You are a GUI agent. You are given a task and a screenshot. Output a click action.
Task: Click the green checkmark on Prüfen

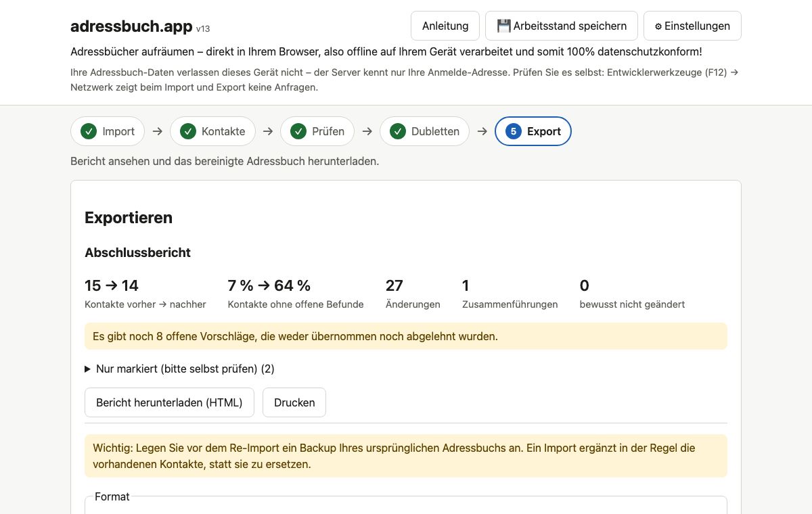(x=298, y=131)
